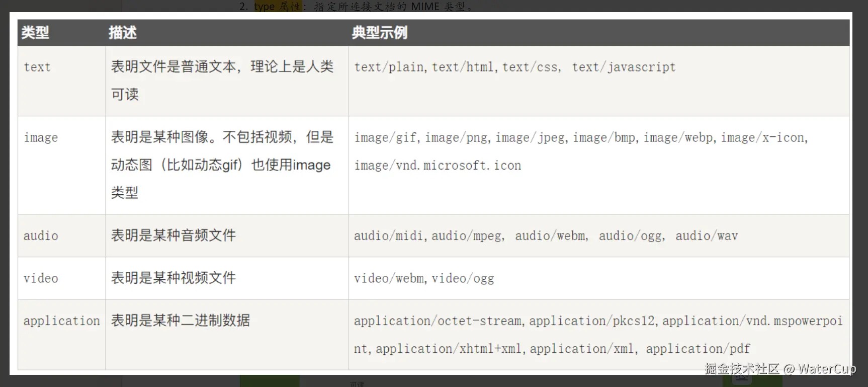Select the audio type cell
868x387 pixels.
click(41, 236)
